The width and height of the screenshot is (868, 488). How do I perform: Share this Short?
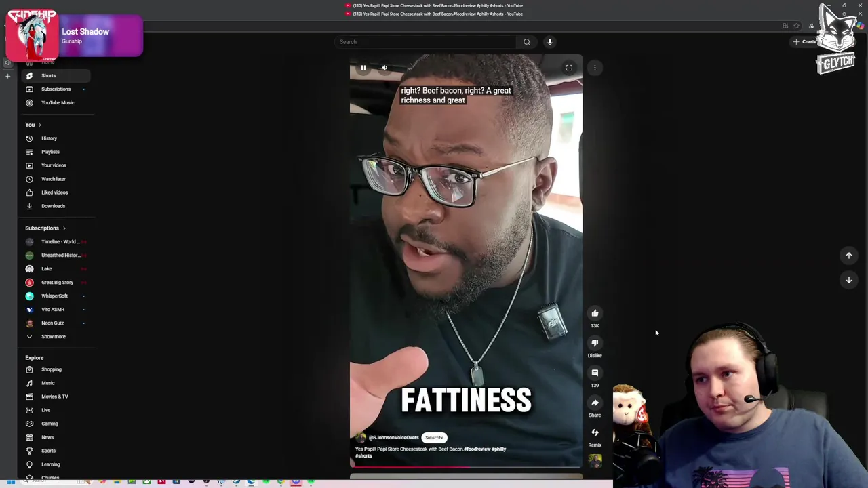tap(595, 403)
